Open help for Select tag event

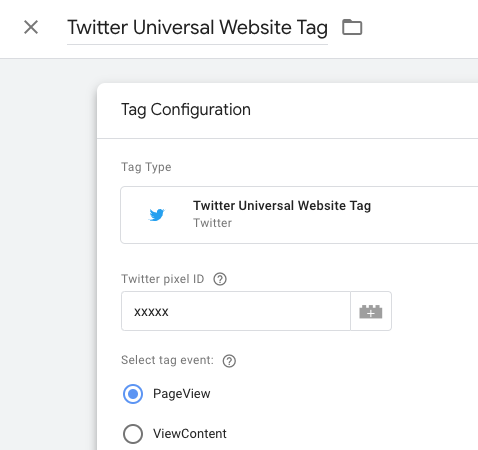(229, 361)
